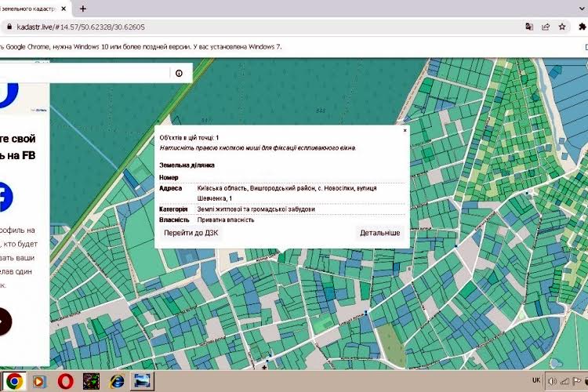Close the cadastre browser tab

point(64,9)
